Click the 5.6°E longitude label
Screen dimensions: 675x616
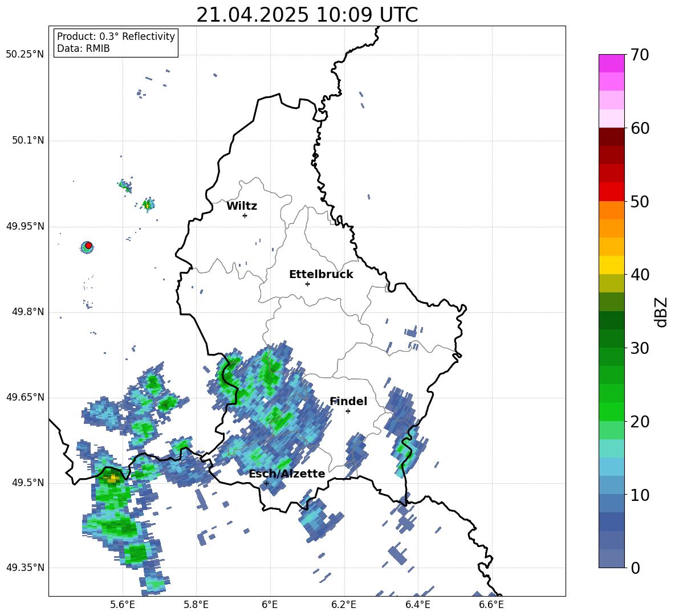(x=123, y=605)
